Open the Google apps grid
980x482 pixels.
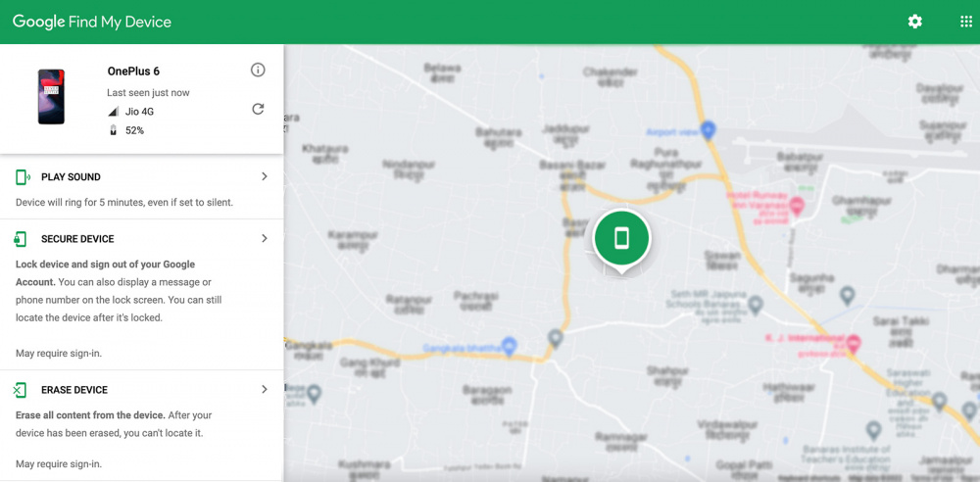click(966, 22)
